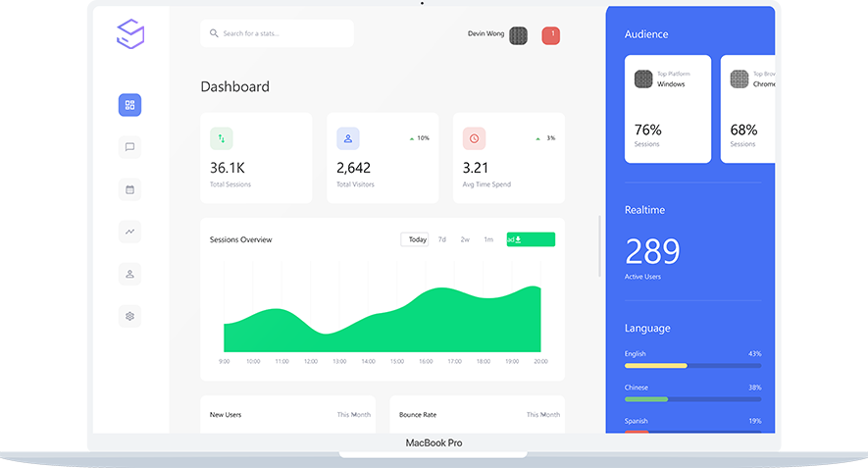Open the analytics trend line icon in sidebar
The image size is (868, 468).
(x=129, y=232)
